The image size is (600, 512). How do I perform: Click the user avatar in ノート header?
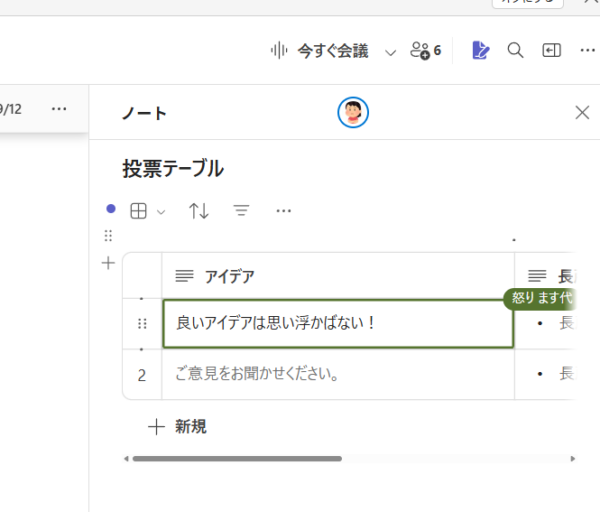(353, 113)
